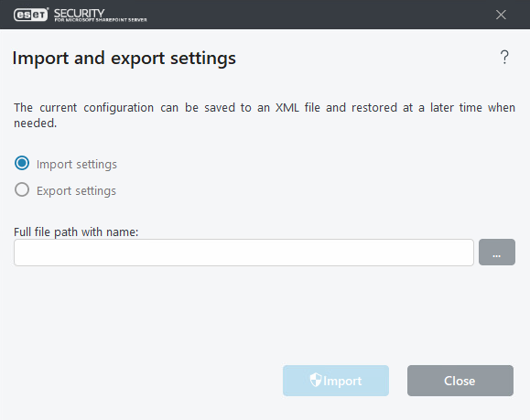Screen dimensions: 530x420
Task: Browse for file with the ellipsis button
Action: (x=497, y=252)
